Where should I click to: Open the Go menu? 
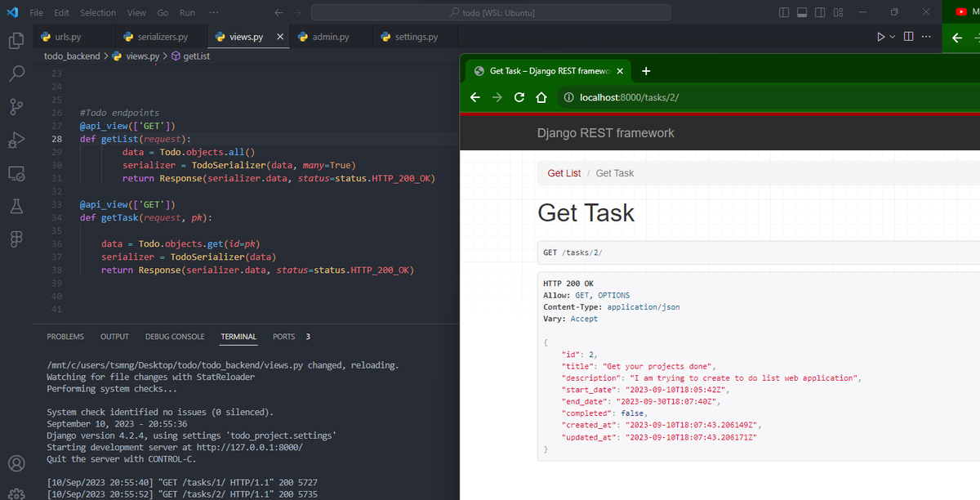coord(162,12)
